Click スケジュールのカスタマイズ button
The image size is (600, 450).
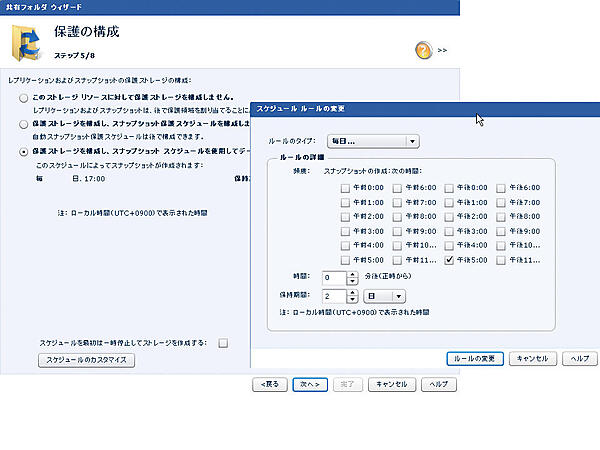[x=86, y=360]
